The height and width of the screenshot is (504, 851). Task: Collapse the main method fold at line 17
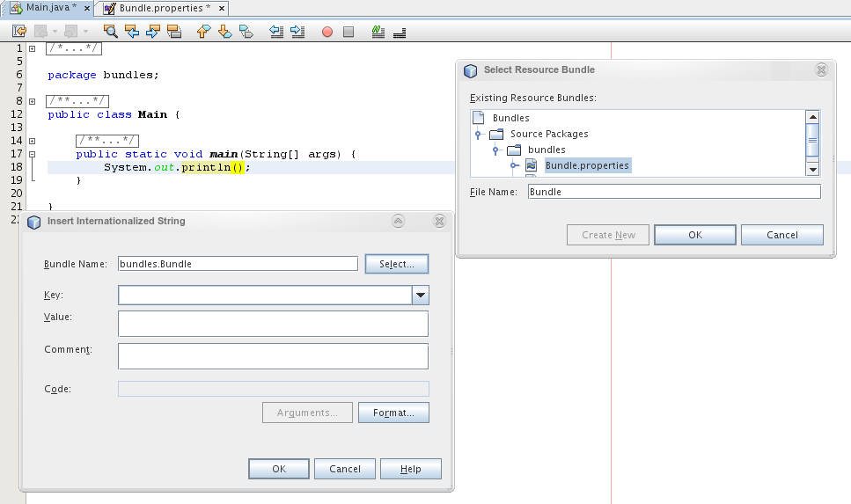[32, 154]
